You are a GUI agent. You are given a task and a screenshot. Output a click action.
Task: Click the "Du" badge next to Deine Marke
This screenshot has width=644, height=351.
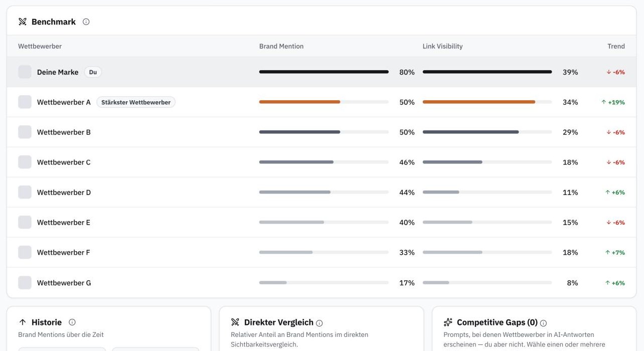coord(93,72)
